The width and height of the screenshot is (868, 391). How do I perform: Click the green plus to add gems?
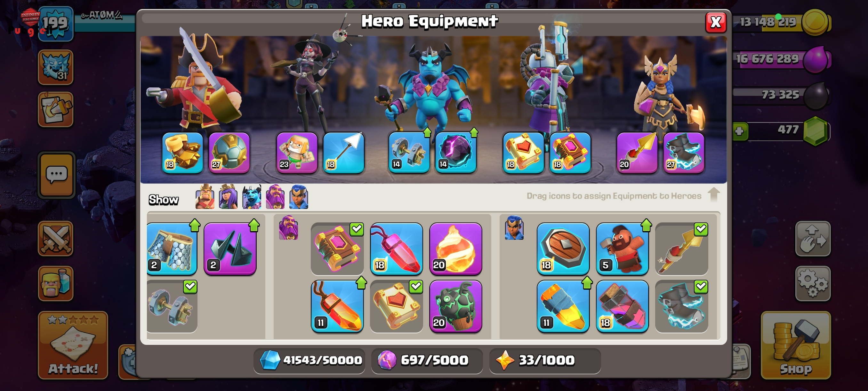point(739,131)
